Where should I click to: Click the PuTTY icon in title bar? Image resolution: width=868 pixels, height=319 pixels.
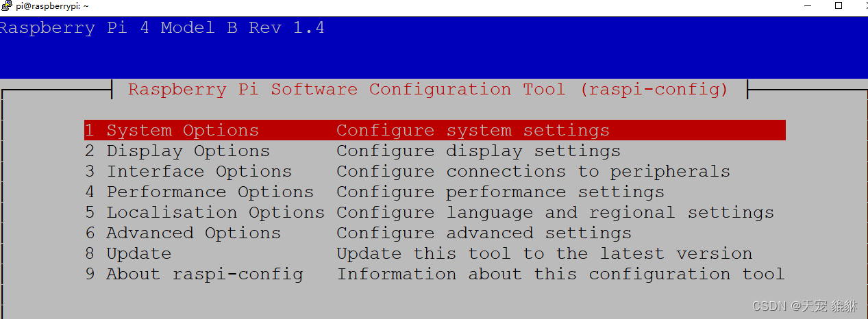point(6,5)
